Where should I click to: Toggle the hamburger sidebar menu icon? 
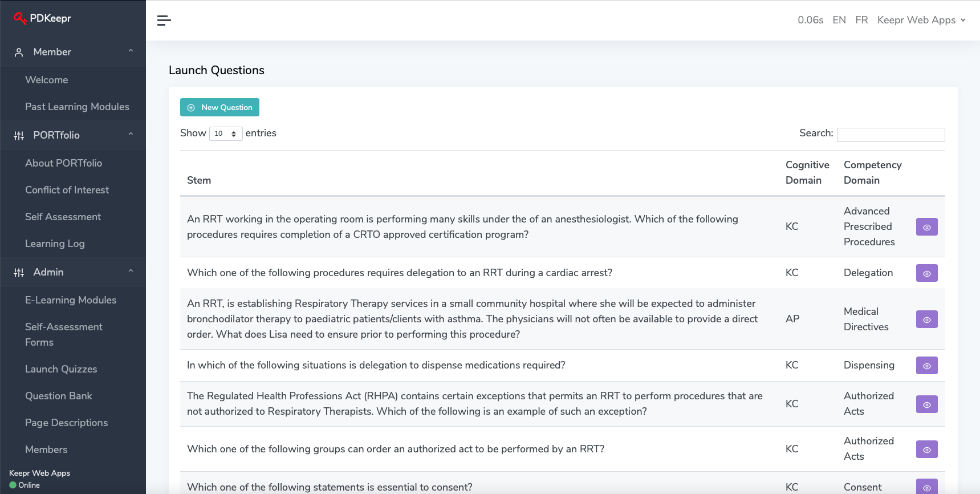point(164,21)
